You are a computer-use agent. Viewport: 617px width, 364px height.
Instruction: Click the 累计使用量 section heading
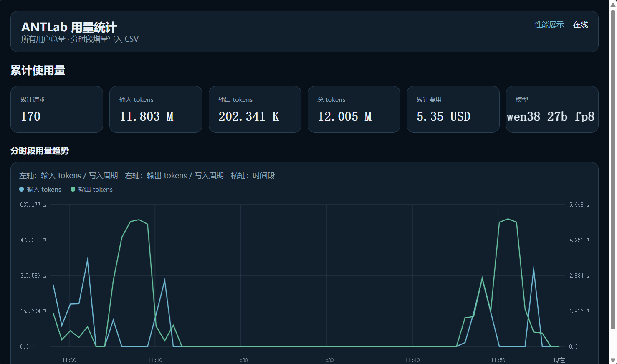click(x=38, y=71)
